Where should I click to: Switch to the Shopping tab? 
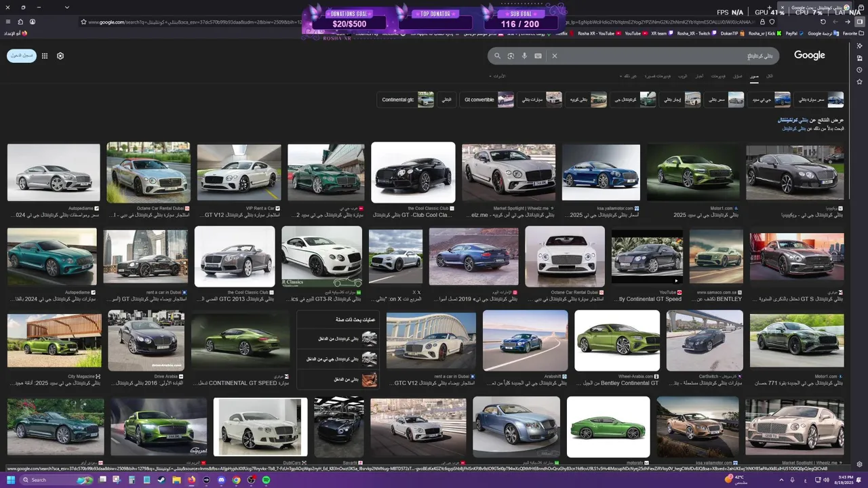point(738,76)
